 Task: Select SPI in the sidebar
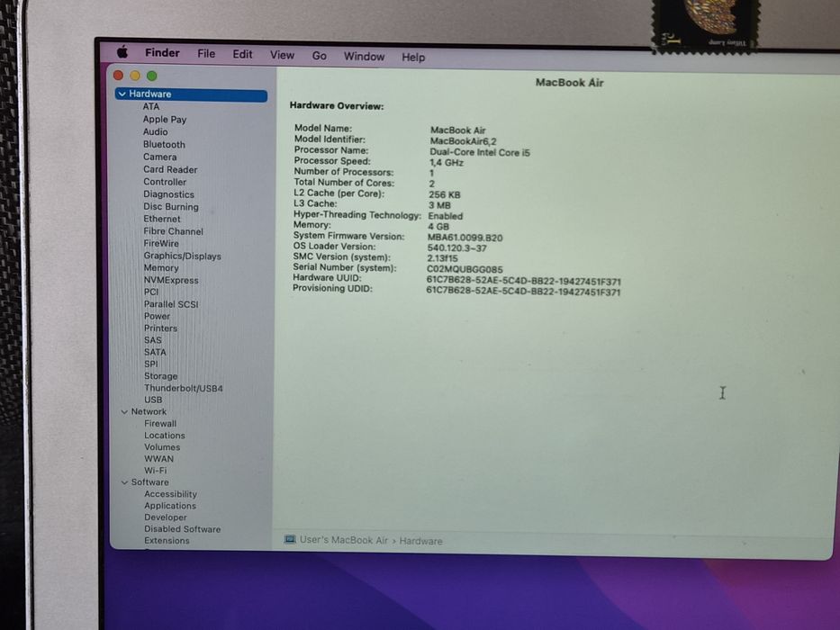click(151, 364)
